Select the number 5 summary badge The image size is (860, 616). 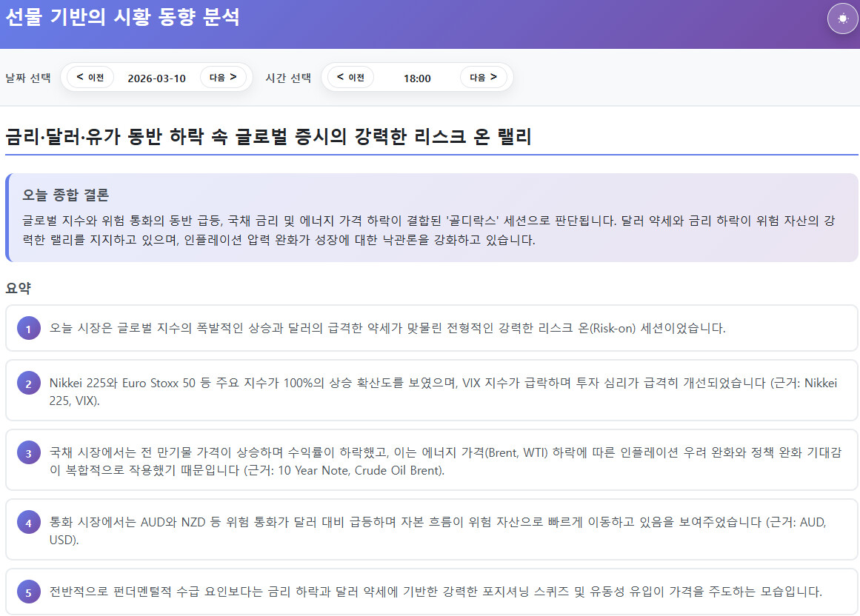pyautogui.click(x=28, y=592)
